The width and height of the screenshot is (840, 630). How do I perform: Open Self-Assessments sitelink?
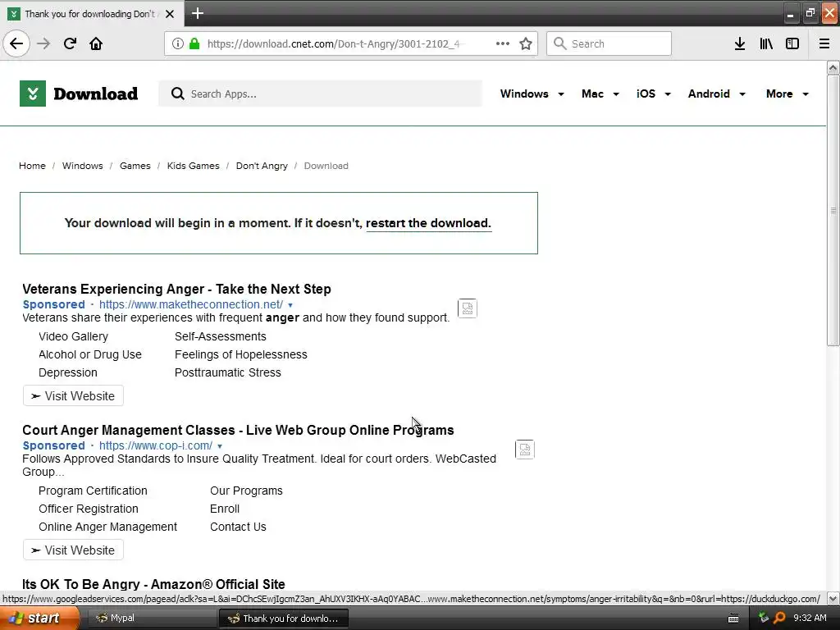tap(220, 336)
